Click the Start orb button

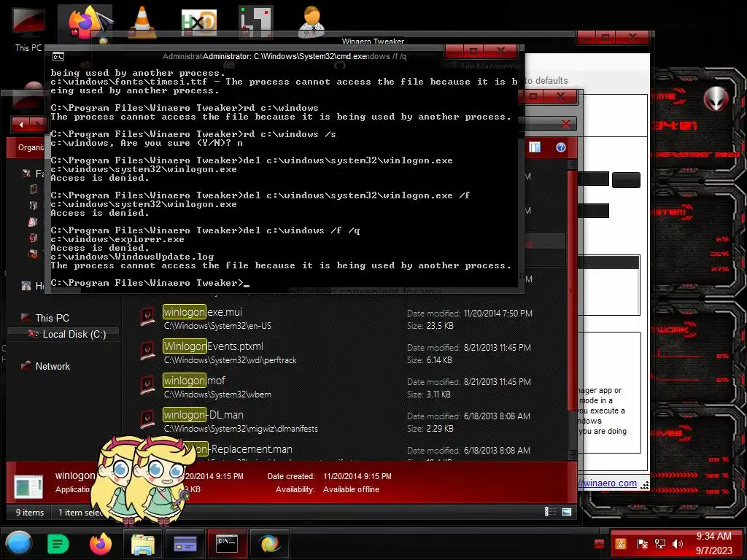[19, 544]
